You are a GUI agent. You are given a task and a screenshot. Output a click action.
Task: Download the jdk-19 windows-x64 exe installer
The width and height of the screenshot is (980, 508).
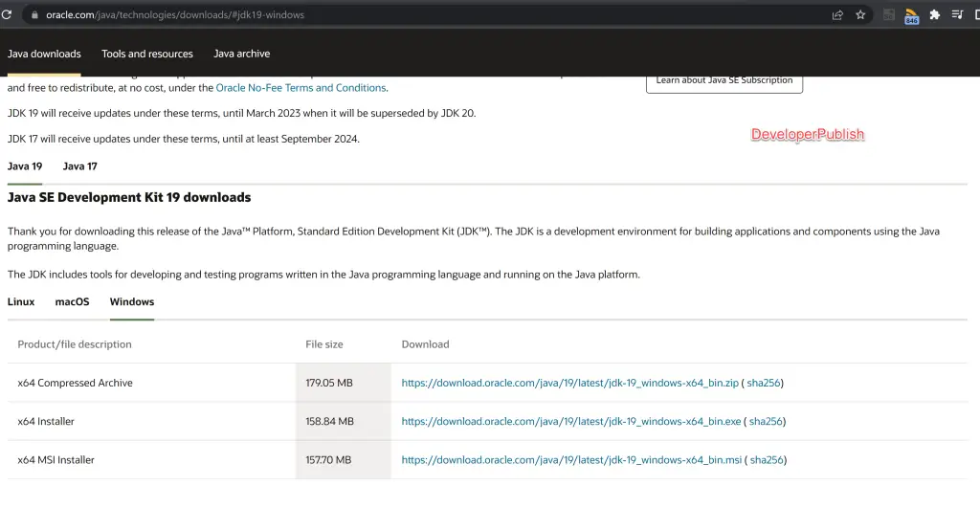point(571,422)
